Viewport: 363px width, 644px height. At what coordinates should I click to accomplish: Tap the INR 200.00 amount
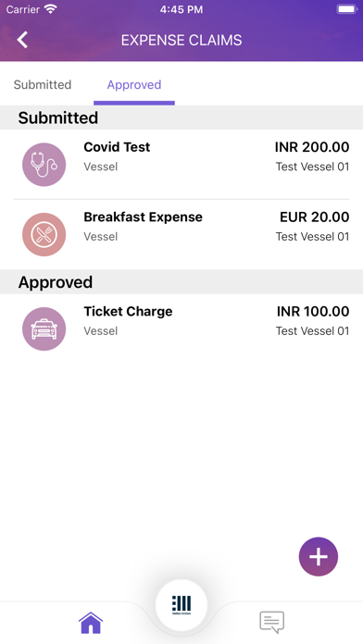(312, 147)
